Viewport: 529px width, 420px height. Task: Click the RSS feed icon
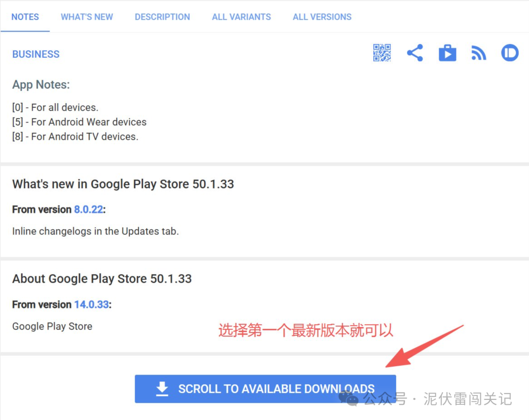click(479, 53)
